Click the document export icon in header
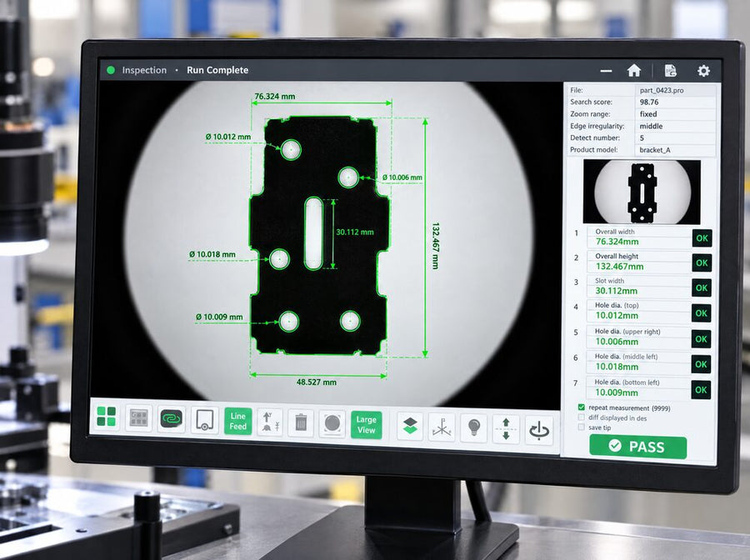 [671, 71]
